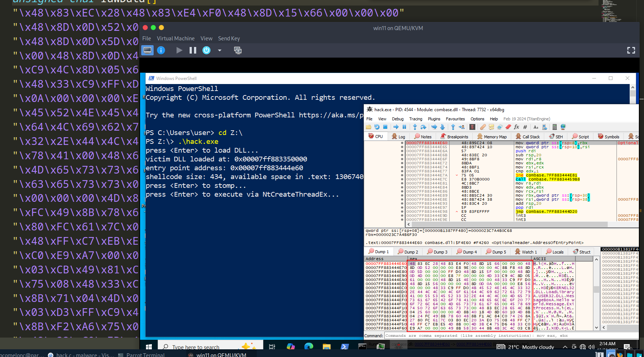Open x64dbg String references Az icon
This screenshot has height=357, width=644.
click(536, 127)
